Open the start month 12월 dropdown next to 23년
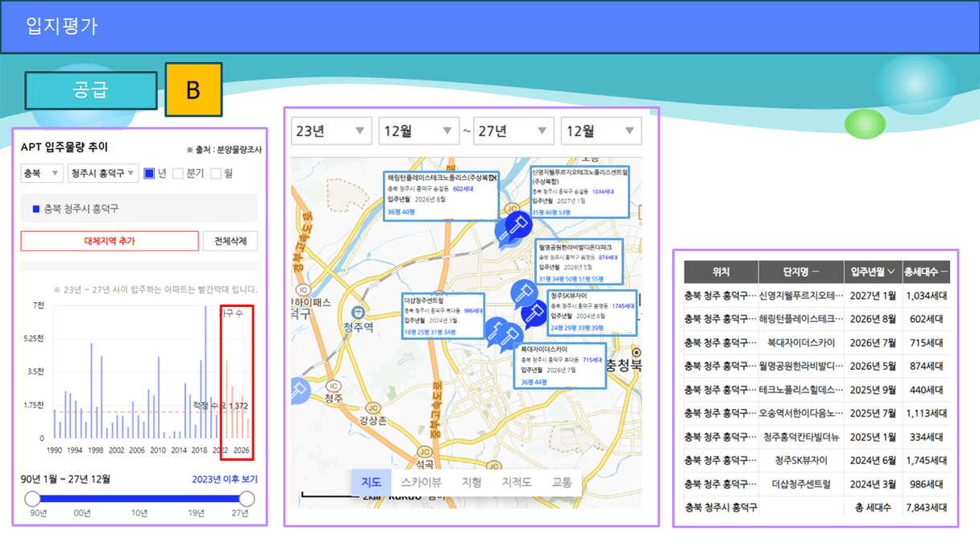980x551 pixels. (x=418, y=130)
